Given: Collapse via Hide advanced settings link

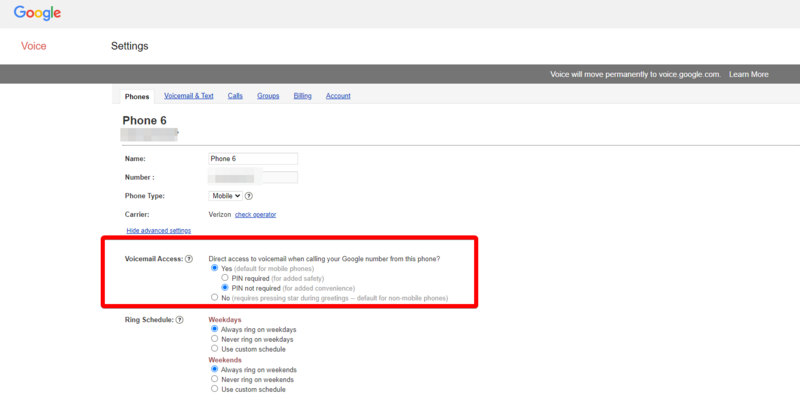Looking at the screenshot, I should coord(159,231).
